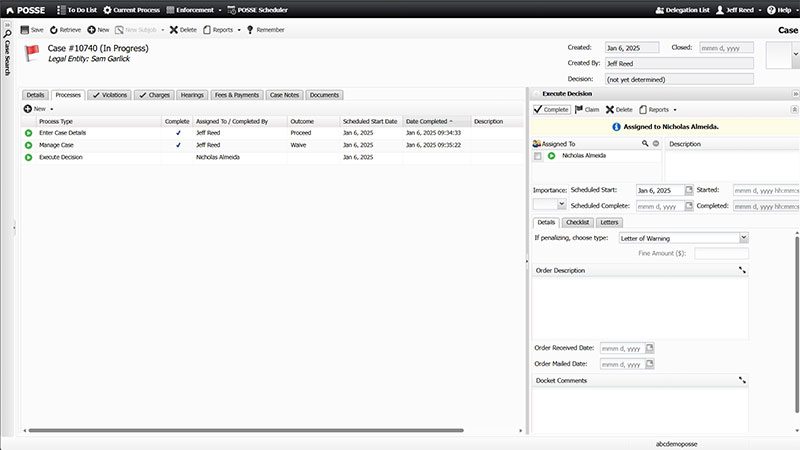
Task: Click the Claim flag button
Action: pos(587,110)
